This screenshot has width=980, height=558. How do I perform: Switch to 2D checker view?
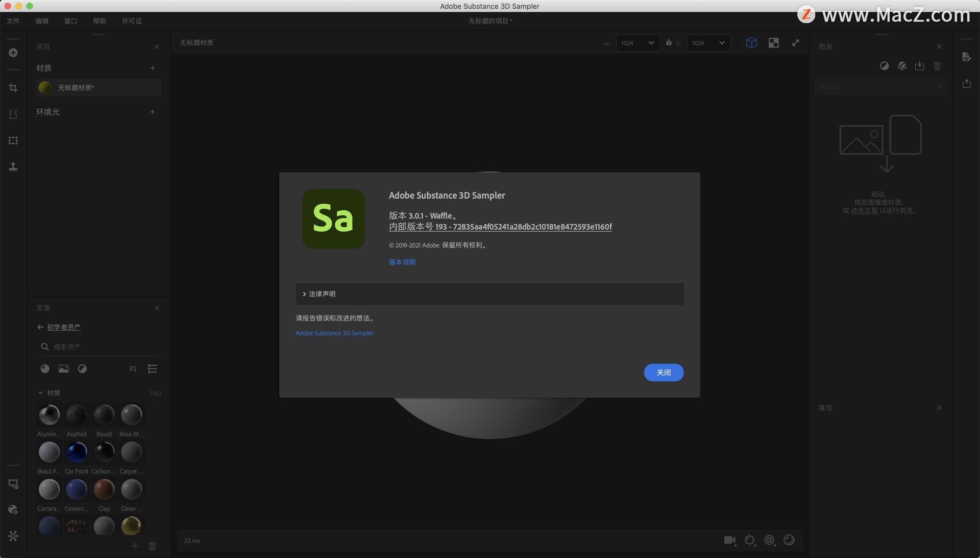click(x=773, y=43)
